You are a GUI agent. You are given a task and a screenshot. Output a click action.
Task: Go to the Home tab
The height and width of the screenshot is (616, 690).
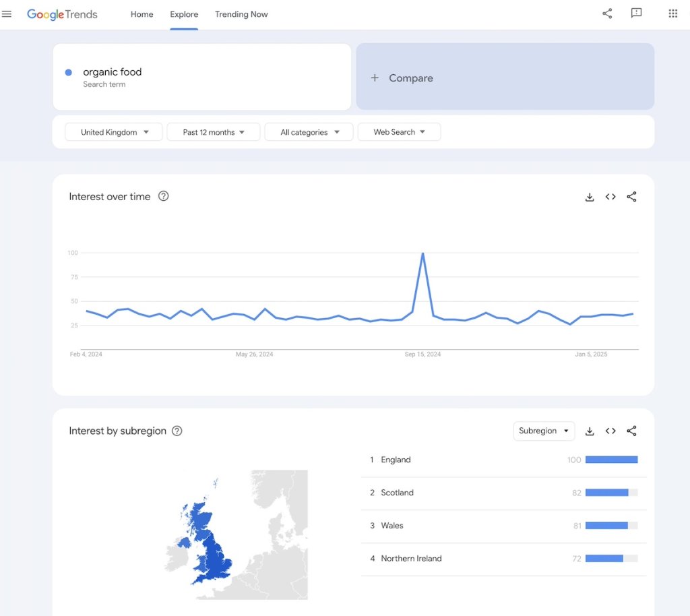[142, 14]
